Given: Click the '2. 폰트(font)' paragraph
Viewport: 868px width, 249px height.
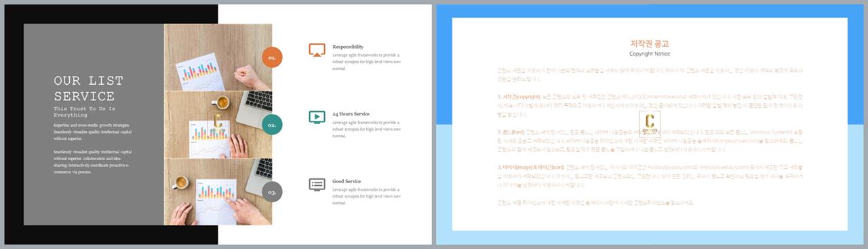Looking at the screenshot, I should (x=650, y=142).
